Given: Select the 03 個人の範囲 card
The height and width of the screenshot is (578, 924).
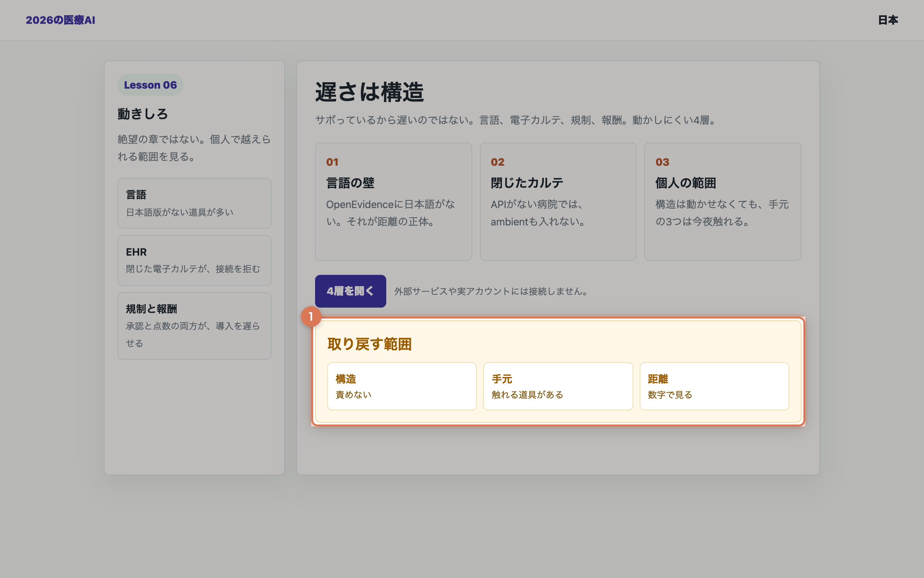Looking at the screenshot, I should pyautogui.click(x=723, y=201).
